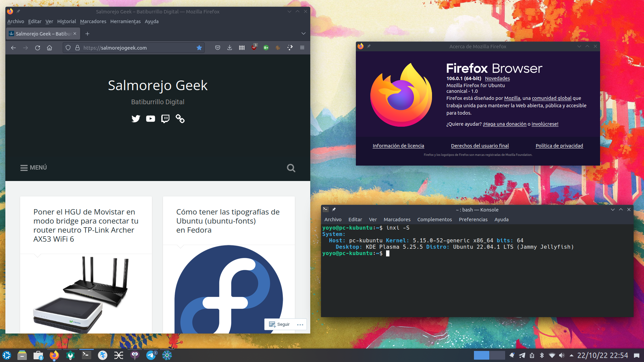Open the uBlock Origin extension icon
Image resolution: width=644 pixels, height=362 pixels.
coord(254,48)
